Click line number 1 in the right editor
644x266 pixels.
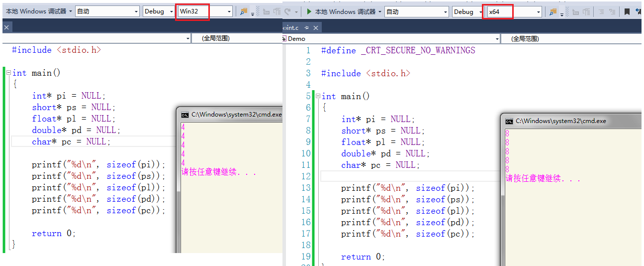pyautogui.click(x=308, y=50)
